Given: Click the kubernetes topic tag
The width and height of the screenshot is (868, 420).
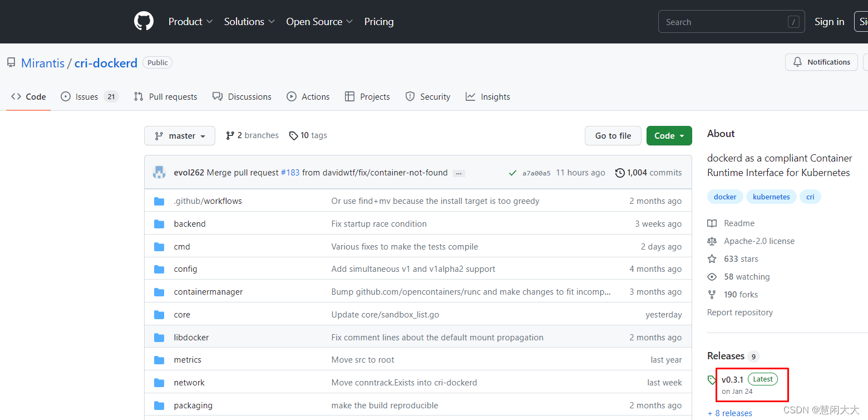Looking at the screenshot, I should pyautogui.click(x=771, y=197).
